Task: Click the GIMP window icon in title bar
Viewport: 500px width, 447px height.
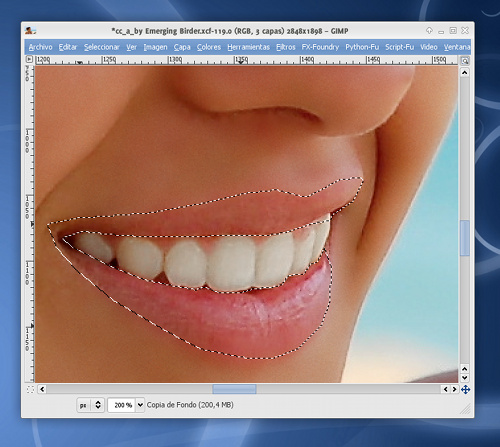Action: [x=30, y=31]
